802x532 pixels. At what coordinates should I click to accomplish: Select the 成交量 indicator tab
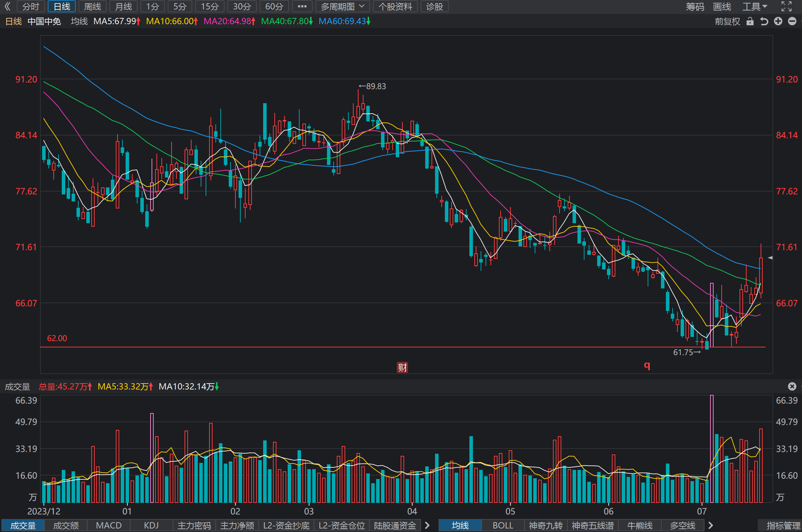[x=23, y=525]
